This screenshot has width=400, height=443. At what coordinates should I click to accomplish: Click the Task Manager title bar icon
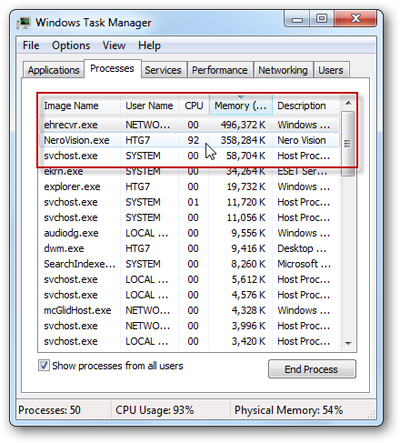pos(24,22)
